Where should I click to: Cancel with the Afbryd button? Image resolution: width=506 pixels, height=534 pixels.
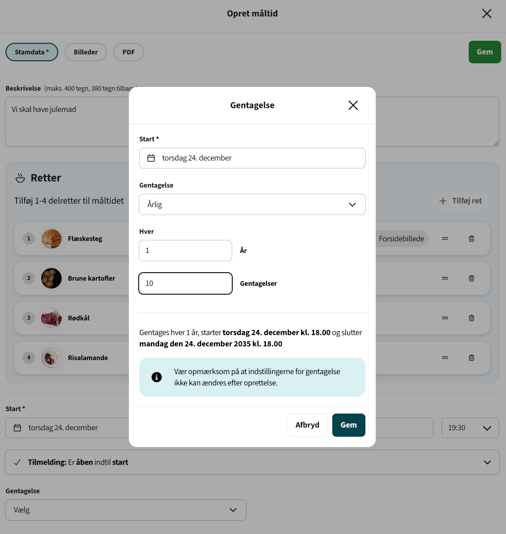[307, 425]
